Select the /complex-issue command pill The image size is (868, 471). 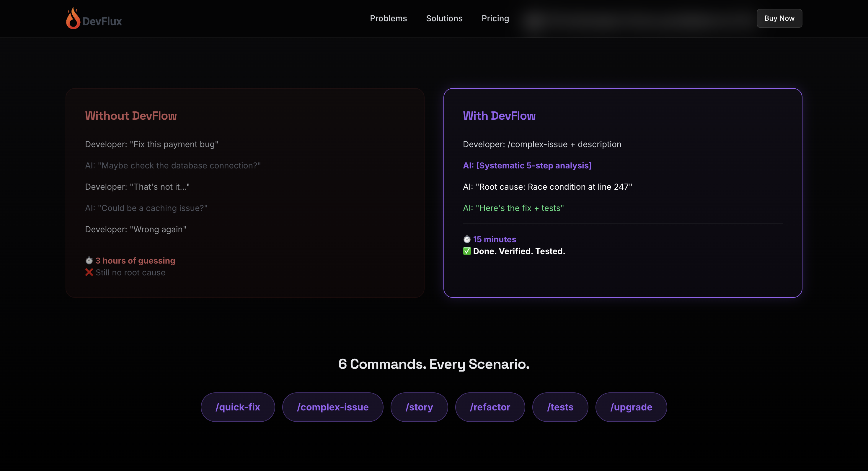tap(332, 407)
